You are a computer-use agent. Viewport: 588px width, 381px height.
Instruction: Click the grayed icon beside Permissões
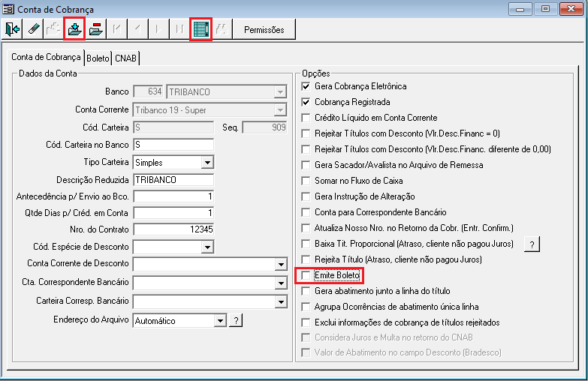tap(222, 28)
